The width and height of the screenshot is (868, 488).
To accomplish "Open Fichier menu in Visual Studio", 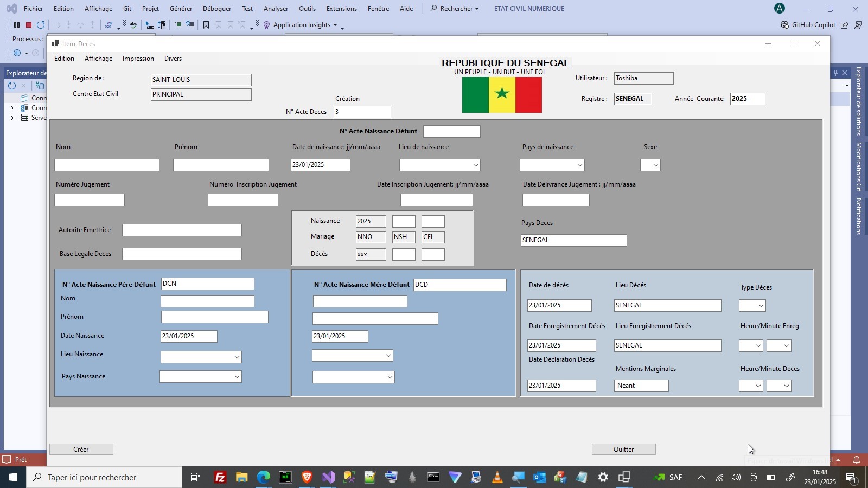I will (x=33, y=9).
